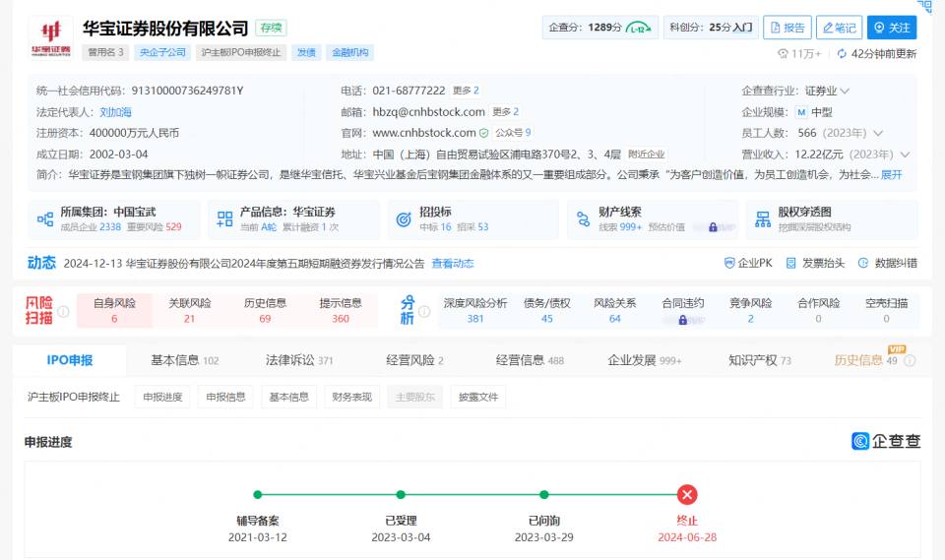Switch to the IPO申报 tab
The height and width of the screenshot is (560, 945).
(x=70, y=360)
